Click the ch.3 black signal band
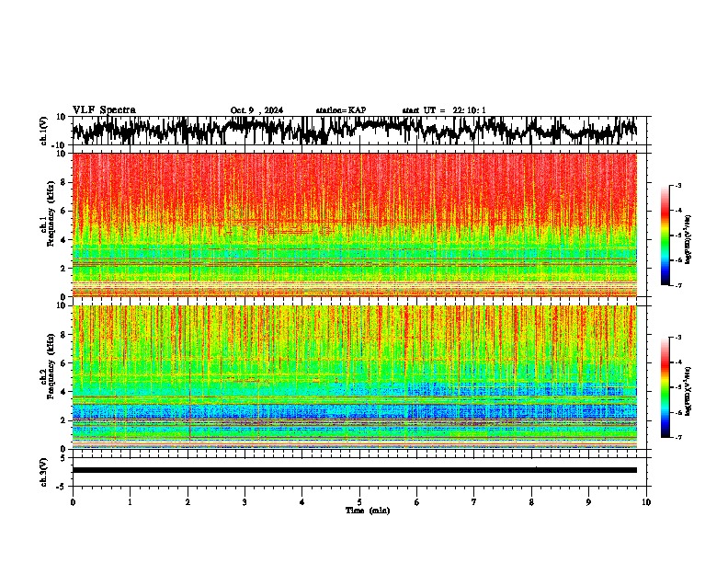 coord(354,470)
